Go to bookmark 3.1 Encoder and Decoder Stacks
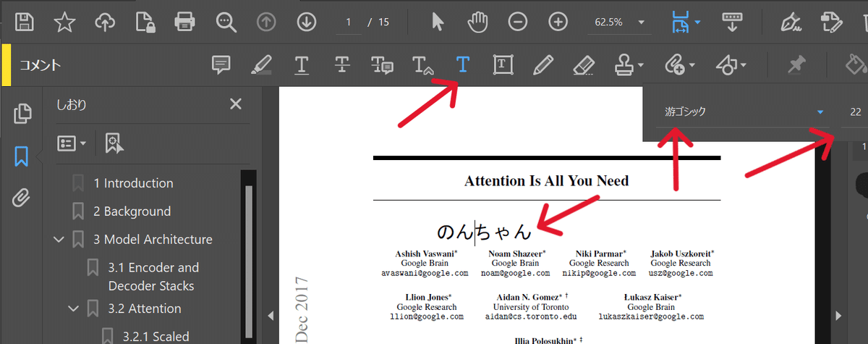Image resolution: width=868 pixels, height=344 pixels. tap(153, 277)
